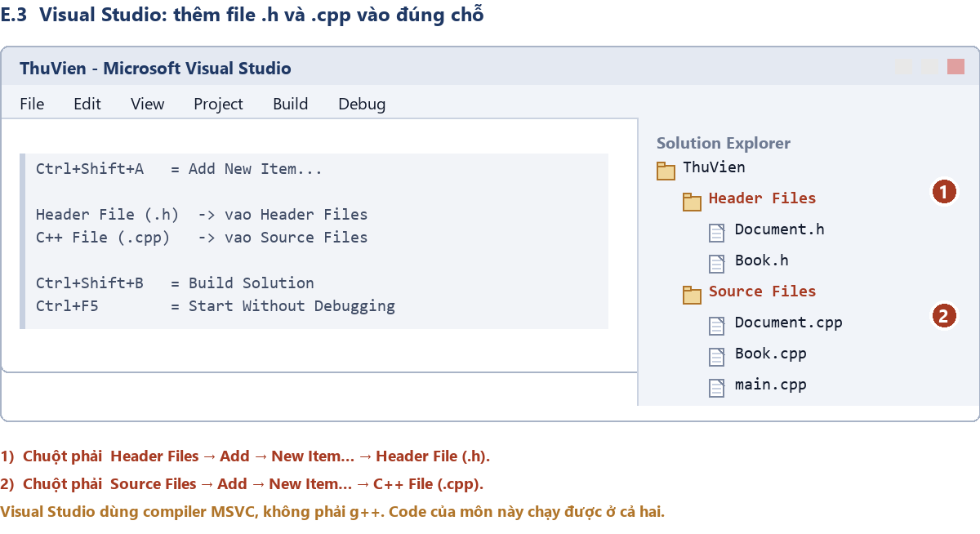The height and width of the screenshot is (534, 980).
Task: Click the 'Ctrl+Shift+B = Build Solution' line
Action: tap(175, 283)
